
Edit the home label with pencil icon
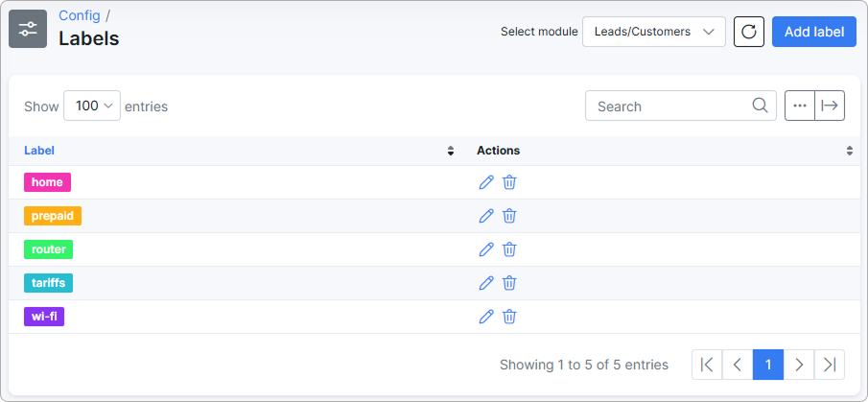tap(486, 182)
